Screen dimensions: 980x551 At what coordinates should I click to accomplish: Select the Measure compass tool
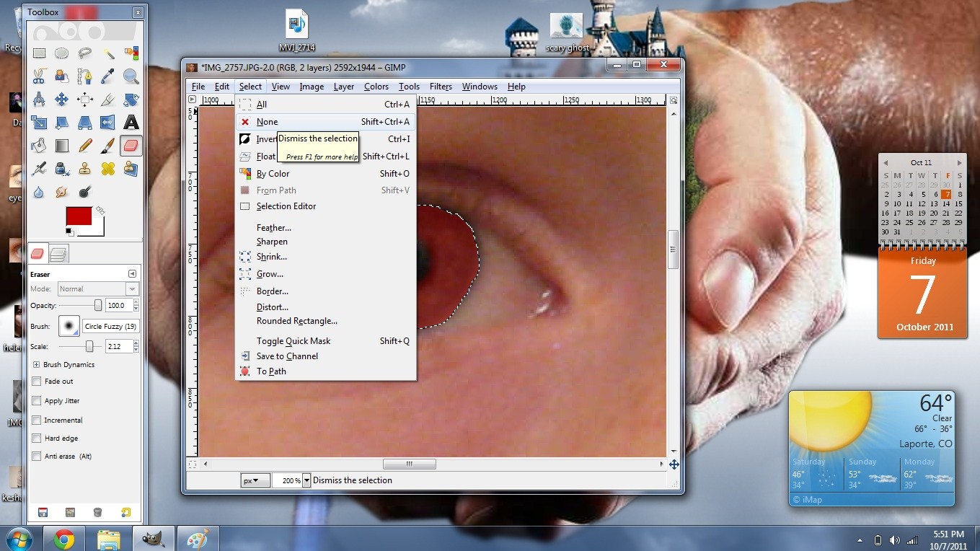[39, 100]
